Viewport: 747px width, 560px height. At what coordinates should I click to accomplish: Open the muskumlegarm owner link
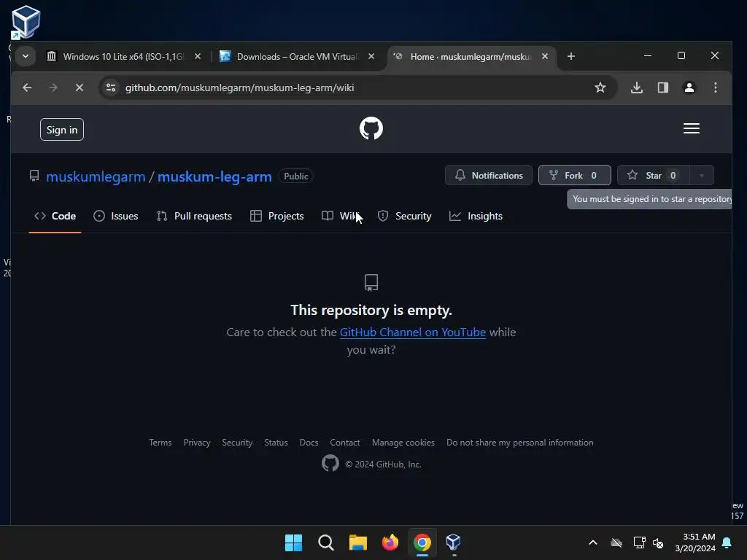[96, 176]
